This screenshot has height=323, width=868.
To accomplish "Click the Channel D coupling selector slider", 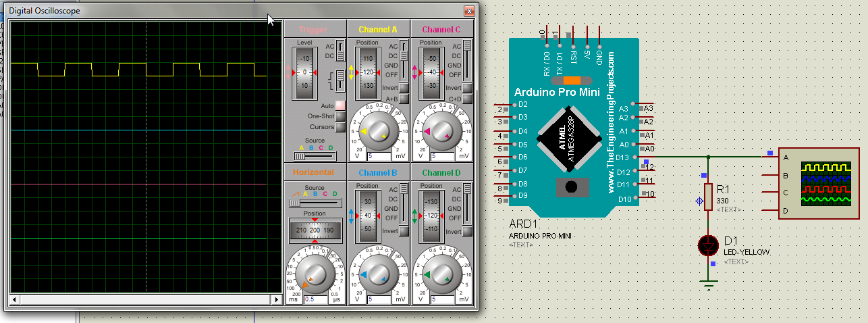I will coord(467,203).
